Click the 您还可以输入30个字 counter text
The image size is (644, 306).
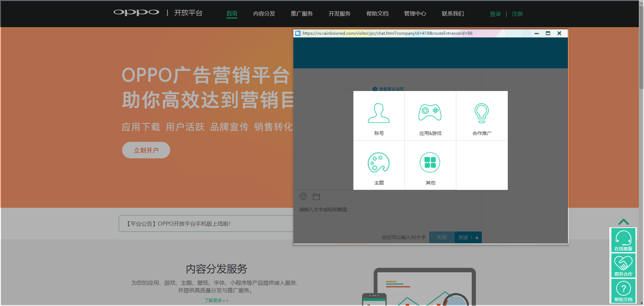click(x=404, y=237)
